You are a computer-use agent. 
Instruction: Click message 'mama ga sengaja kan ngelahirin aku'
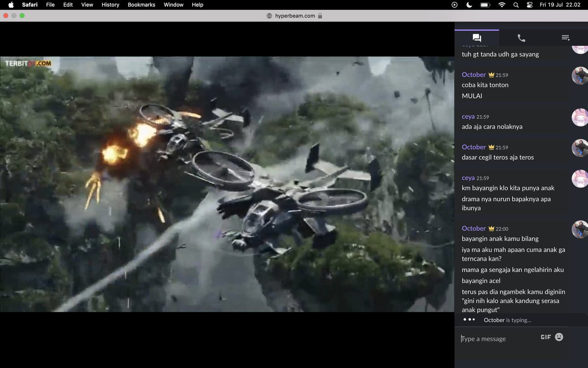click(x=513, y=270)
